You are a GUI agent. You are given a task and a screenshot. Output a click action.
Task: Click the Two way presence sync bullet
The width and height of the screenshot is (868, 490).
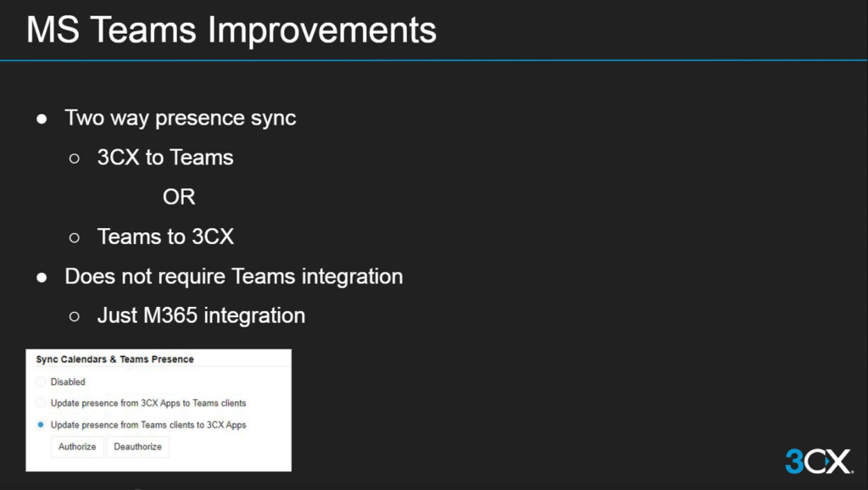pyautogui.click(x=180, y=118)
